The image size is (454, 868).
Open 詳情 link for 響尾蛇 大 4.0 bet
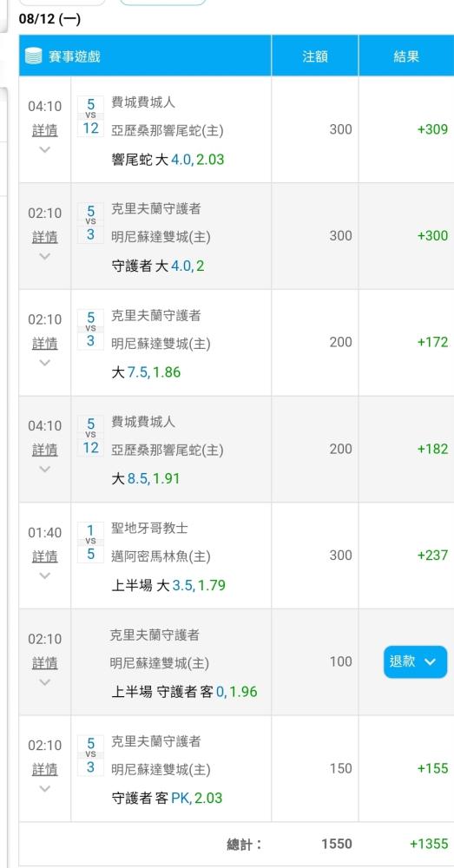click(45, 131)
